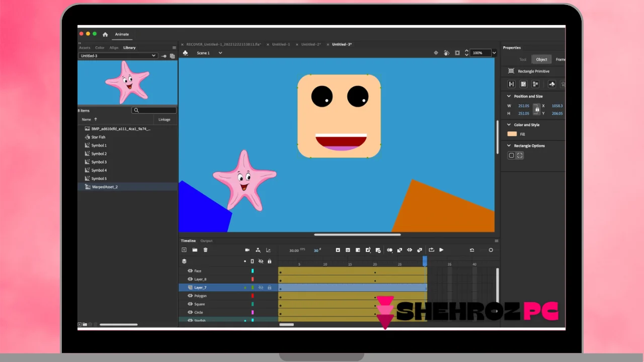Click the club-shaped properties quick action icon
Image resolution: width=644 pixels, height=362 pixels.
tap(552, 84)
